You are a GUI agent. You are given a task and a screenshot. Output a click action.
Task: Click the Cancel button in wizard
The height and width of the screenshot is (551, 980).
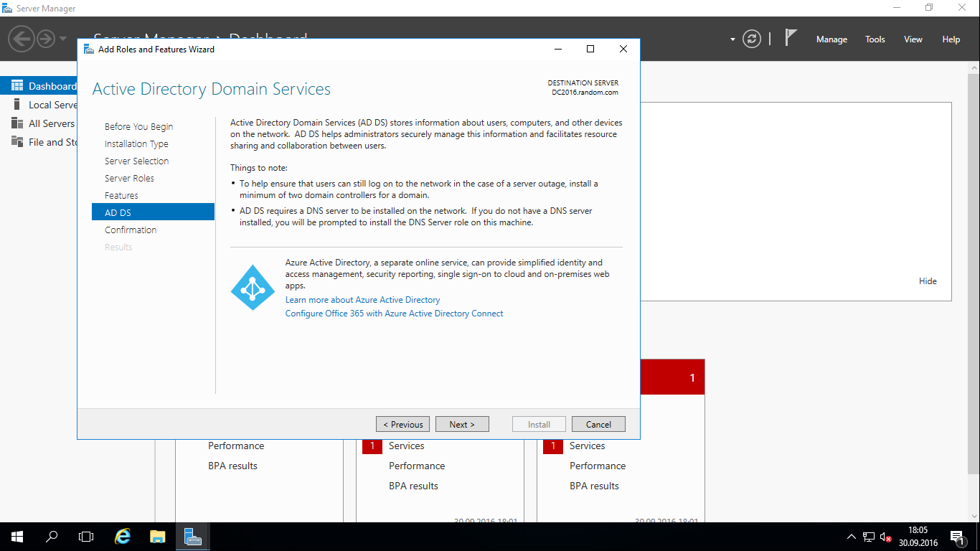pyautogui.click(x=598, y=424)
